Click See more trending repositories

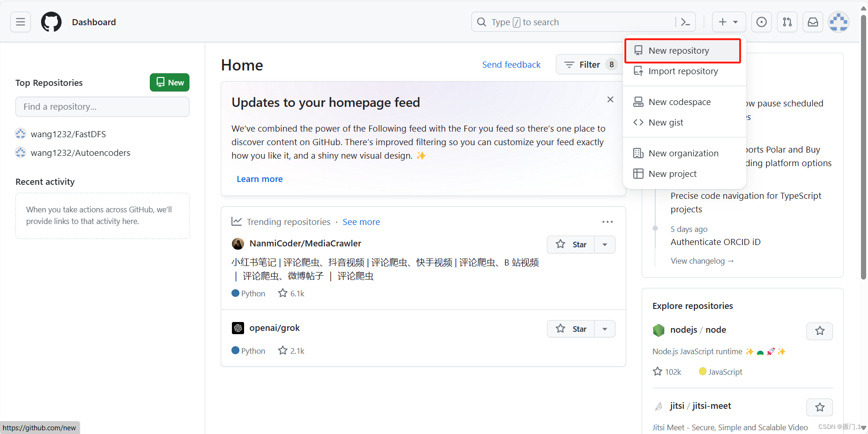[361, 222]
